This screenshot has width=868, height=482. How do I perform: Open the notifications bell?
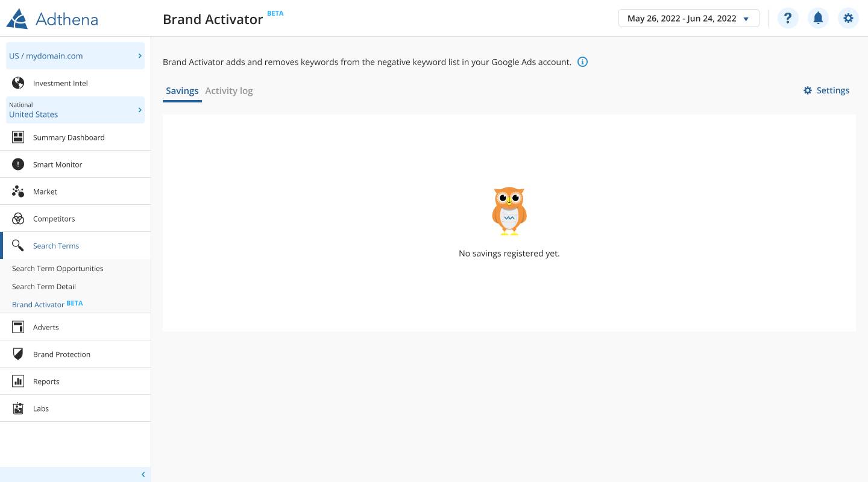tap(818, 18)
